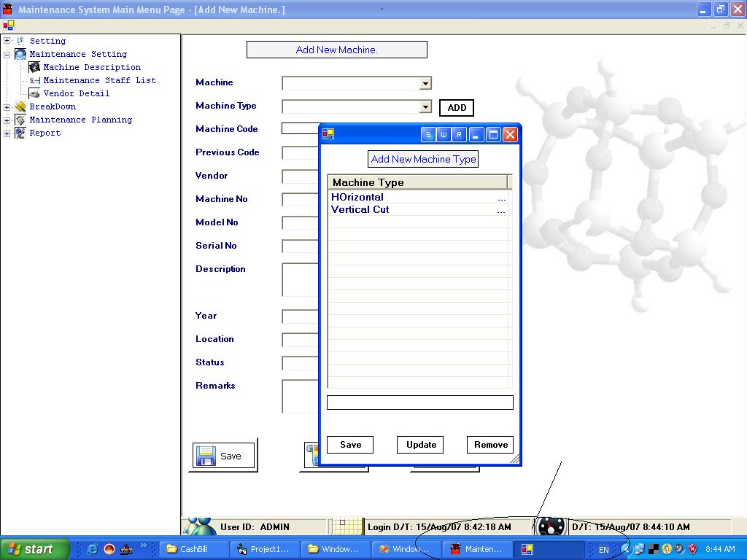Click the Description text area
This screenshot has width=747, height=560.
[300, 279]
